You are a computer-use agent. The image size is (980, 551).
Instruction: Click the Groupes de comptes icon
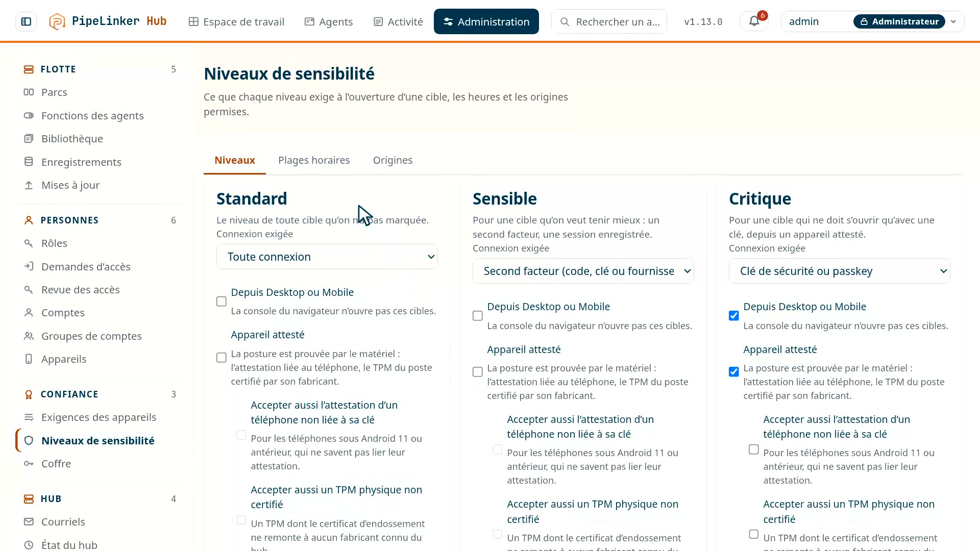tap(29, 336)
